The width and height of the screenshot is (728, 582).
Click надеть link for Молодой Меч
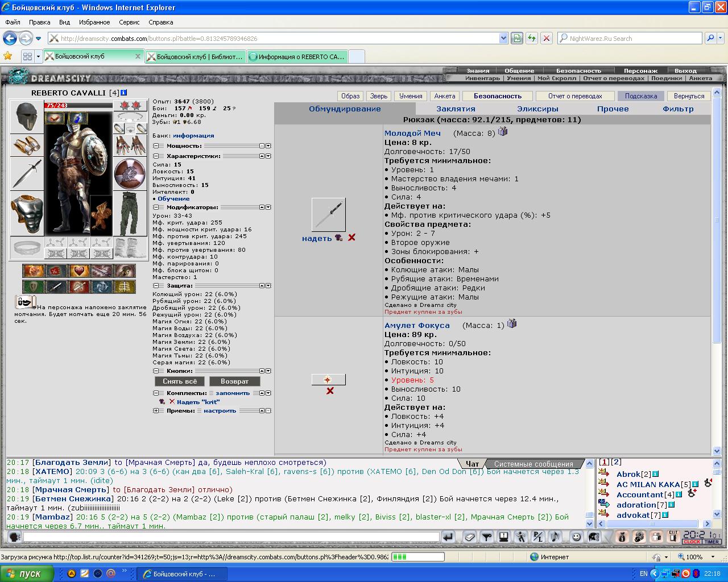[x=317, y=238]
